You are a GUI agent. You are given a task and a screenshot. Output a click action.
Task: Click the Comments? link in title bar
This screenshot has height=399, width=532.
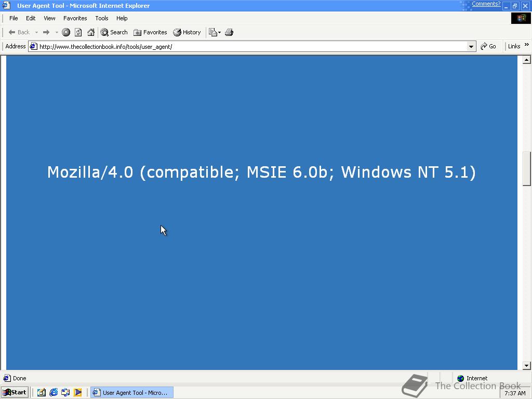tap(486, 4)
